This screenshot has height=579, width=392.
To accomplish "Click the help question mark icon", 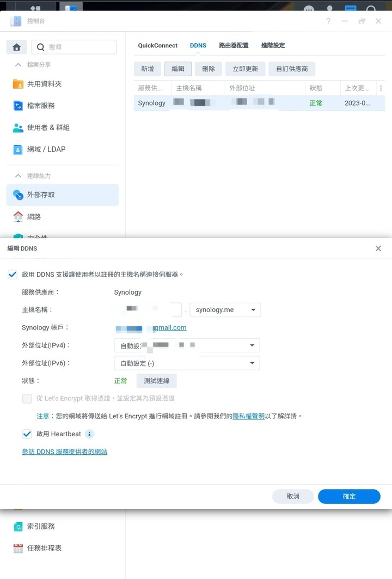I will [x=328, y=21].
